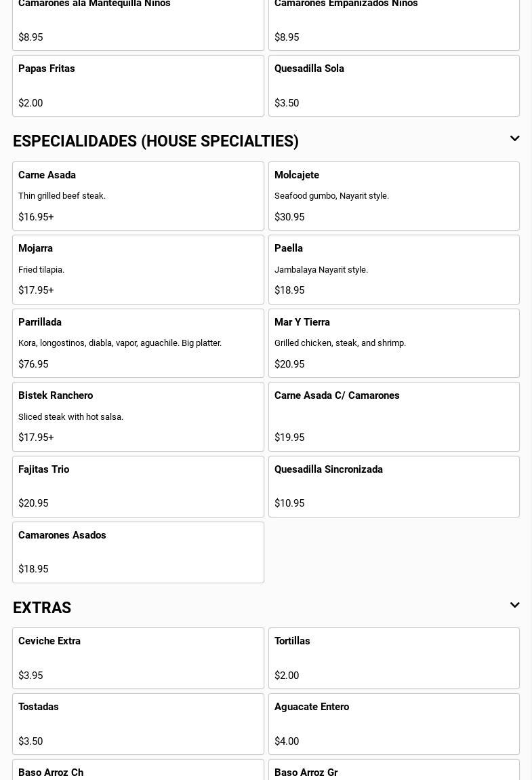Select the Quesadilla Sola item
The height and width of the screenshot is (780, 532).
pyautogui.click(x=394, y=85)
